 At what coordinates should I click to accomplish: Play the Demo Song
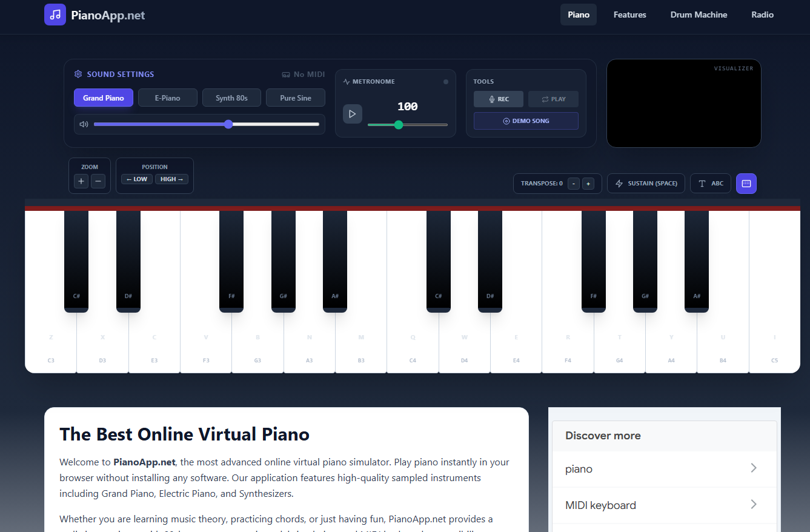pos(526,121)
